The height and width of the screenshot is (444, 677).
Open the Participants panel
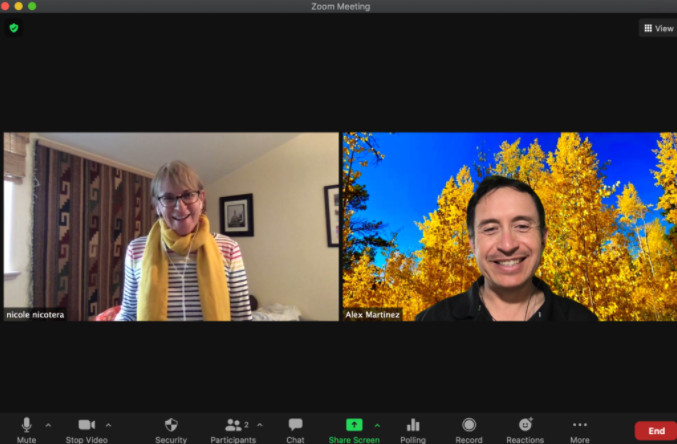click(233, 430)
